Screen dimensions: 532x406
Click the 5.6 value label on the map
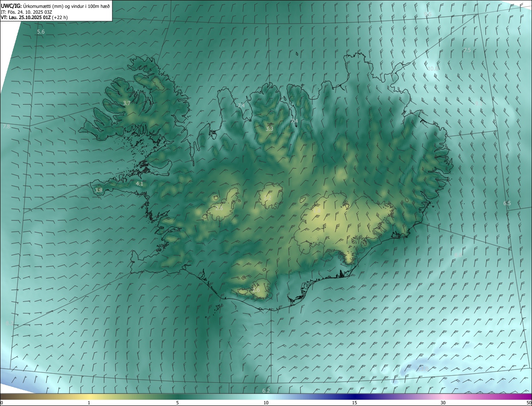(41, 32)
